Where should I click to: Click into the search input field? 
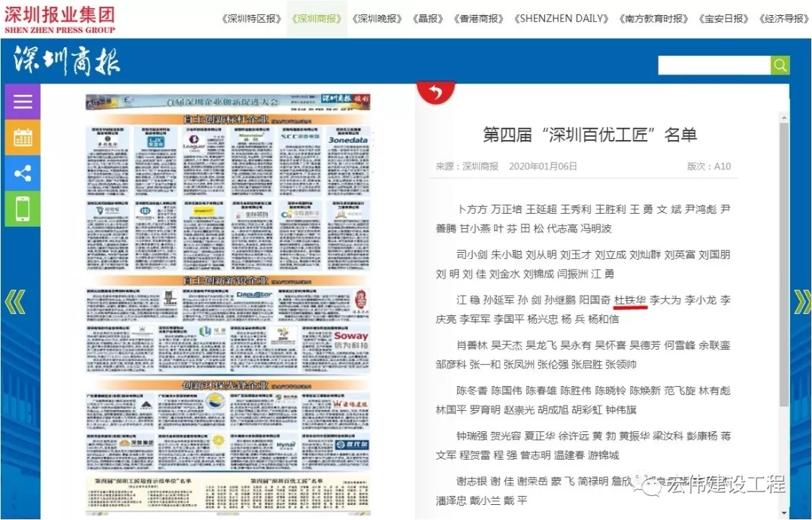point(714,65)
